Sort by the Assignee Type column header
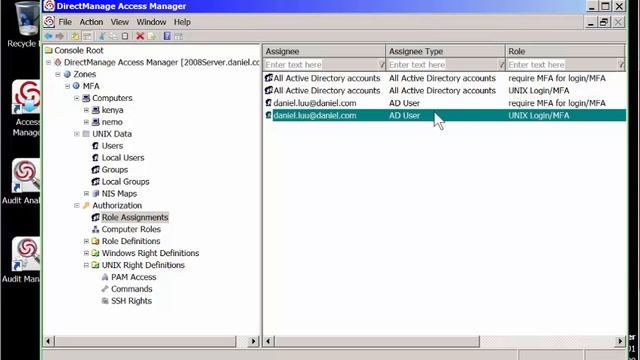Screen dimensions: 640x360 pos(445,51)
